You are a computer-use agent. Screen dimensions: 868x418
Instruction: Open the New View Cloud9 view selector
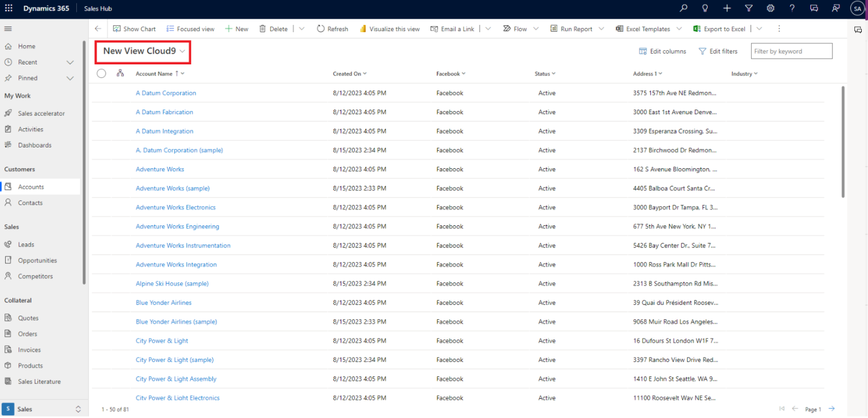point(142,52)
